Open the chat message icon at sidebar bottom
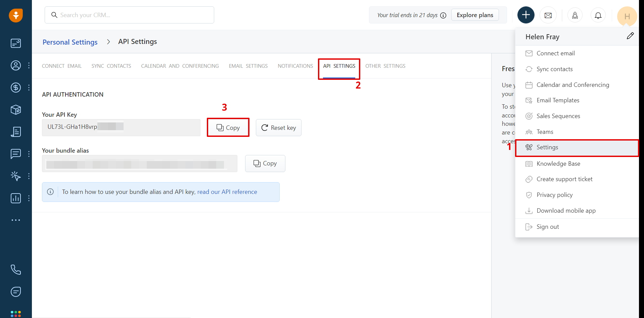 pos(16,292)
